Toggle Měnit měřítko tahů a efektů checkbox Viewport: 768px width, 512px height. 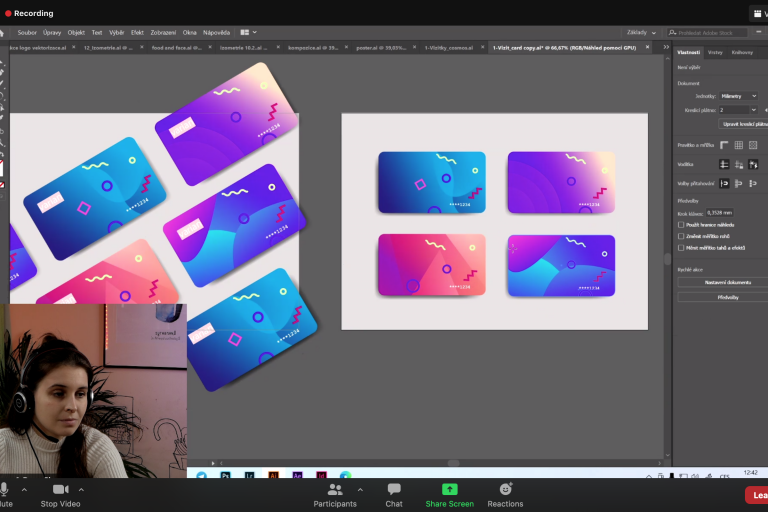(681, 247)
